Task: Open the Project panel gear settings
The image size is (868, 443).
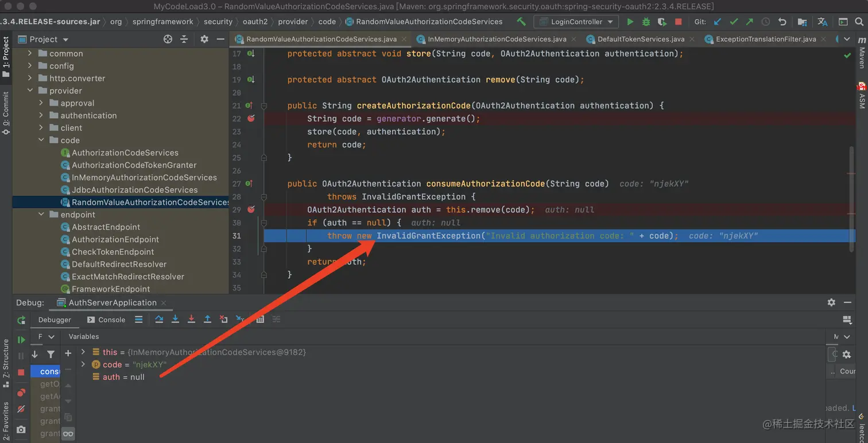Action: coord(204,39)
